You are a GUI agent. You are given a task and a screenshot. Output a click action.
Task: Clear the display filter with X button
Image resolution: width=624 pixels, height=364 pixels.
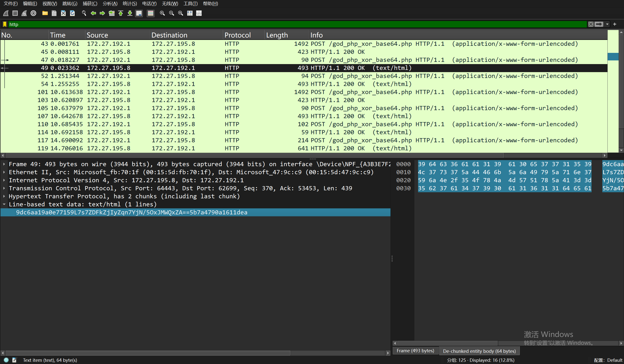point(591,24)
